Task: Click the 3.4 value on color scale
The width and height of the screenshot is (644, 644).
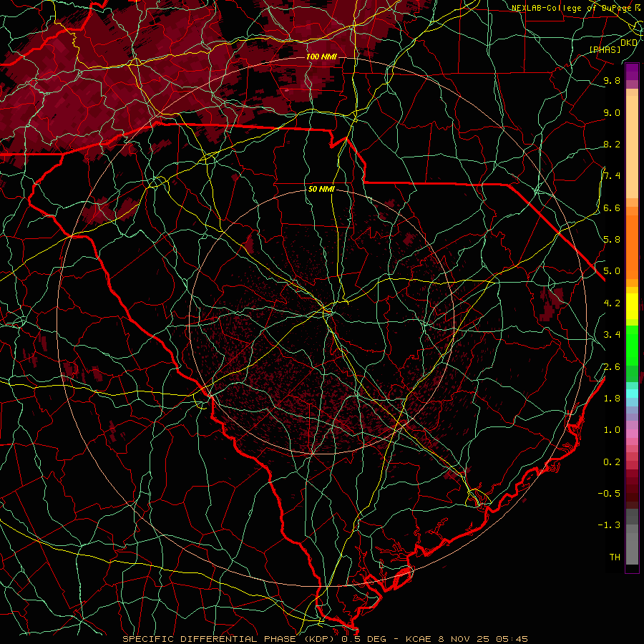Action: [612, 335]
